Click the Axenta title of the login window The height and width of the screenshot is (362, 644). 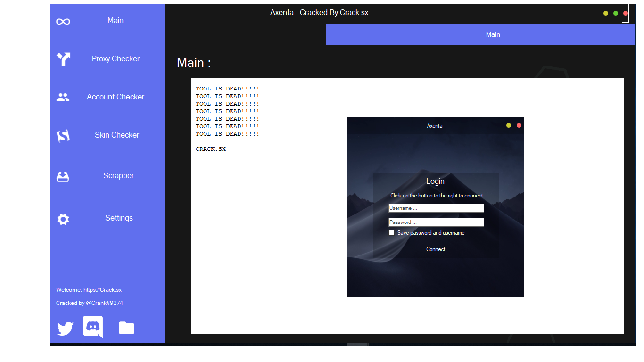coord(435,126)
